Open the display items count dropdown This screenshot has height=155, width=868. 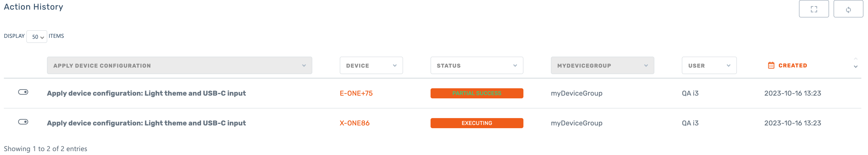tap(37, 37)
